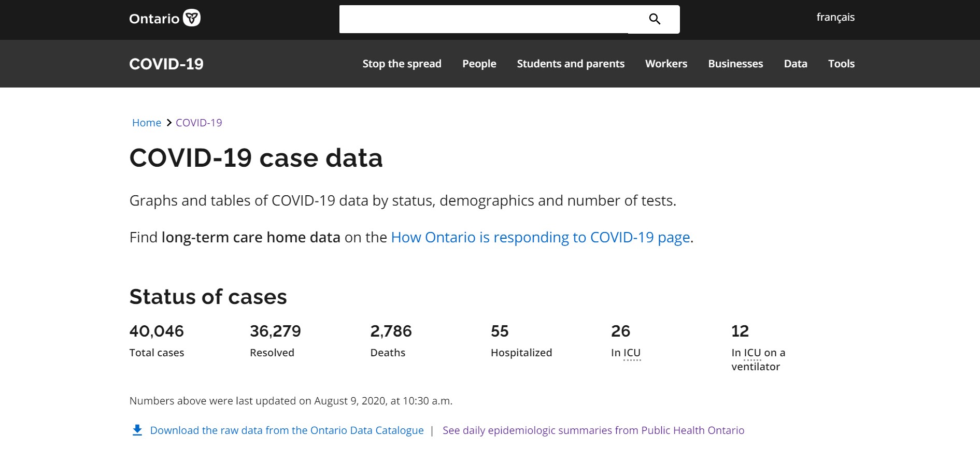Screen dimensions: 980x464
Task: Click the 'Status of cases' heading
Action: (208, 297)
